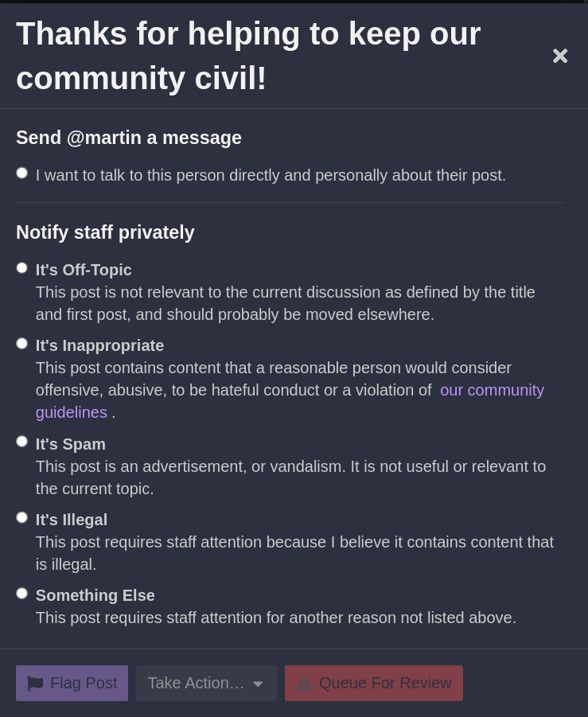588x717 pixels.
Task: Click the off-topic description about moving post elsewhere
Action: (x=286, y=303)
